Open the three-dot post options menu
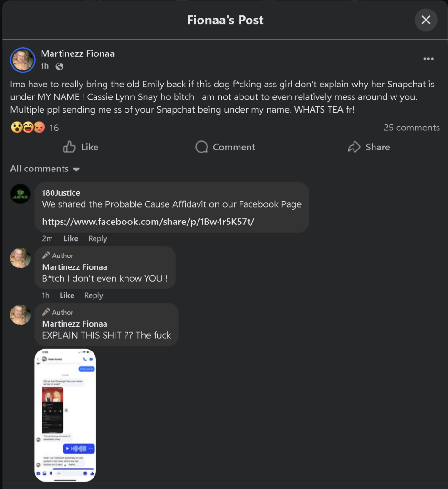 coord(428,59)
